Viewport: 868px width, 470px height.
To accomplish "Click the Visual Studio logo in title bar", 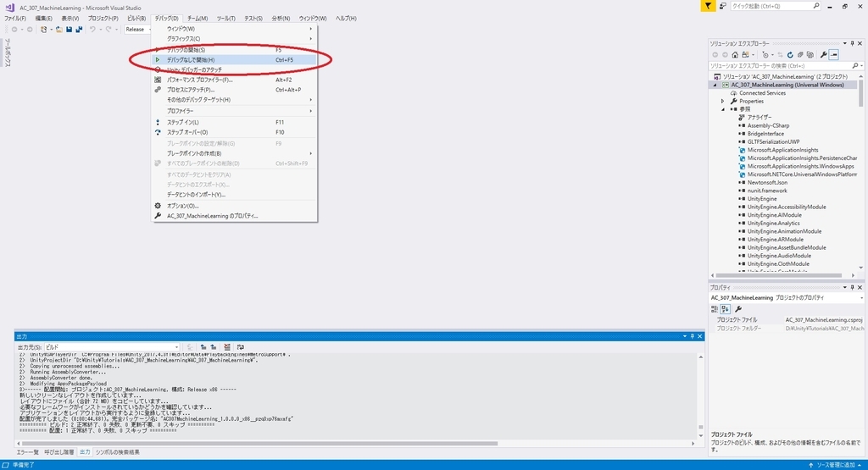I will [9, 7].
